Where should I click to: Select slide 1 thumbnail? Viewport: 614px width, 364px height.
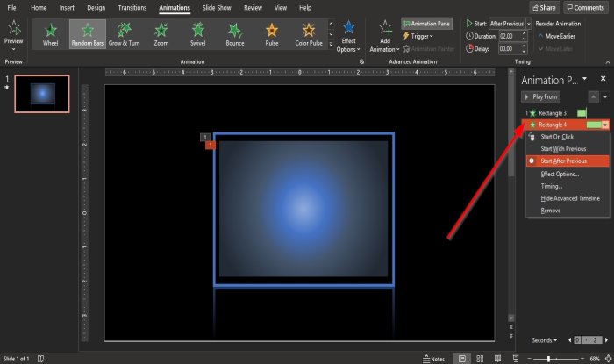point(42,94)
